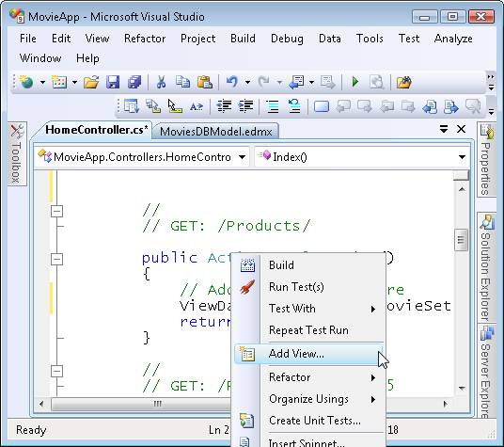Image resolution: width=504 pixels, height=447 pixels.
Task: Comment out selected lines icon
Action: point(273,106)
